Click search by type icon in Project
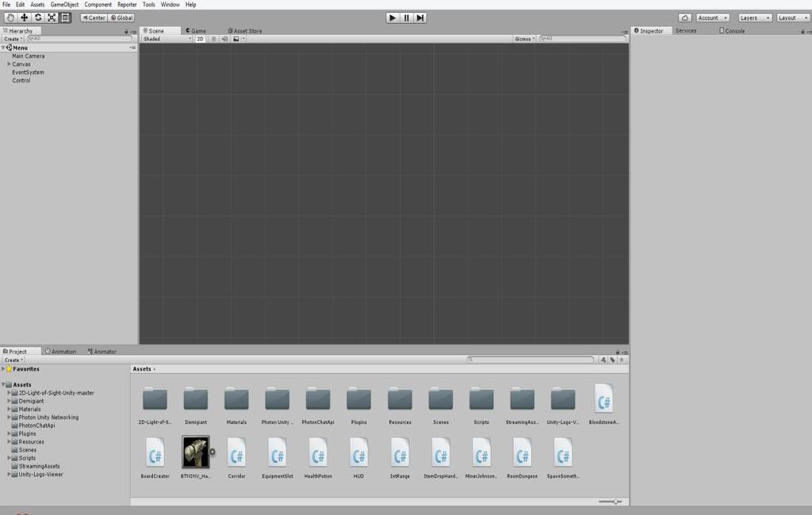 (x=603, y=359)
